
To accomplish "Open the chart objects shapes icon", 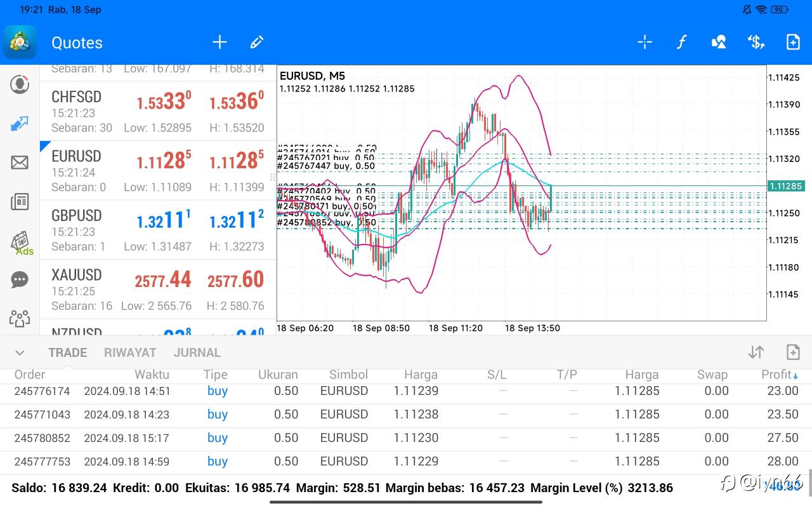I will click(x=719, y=43).
